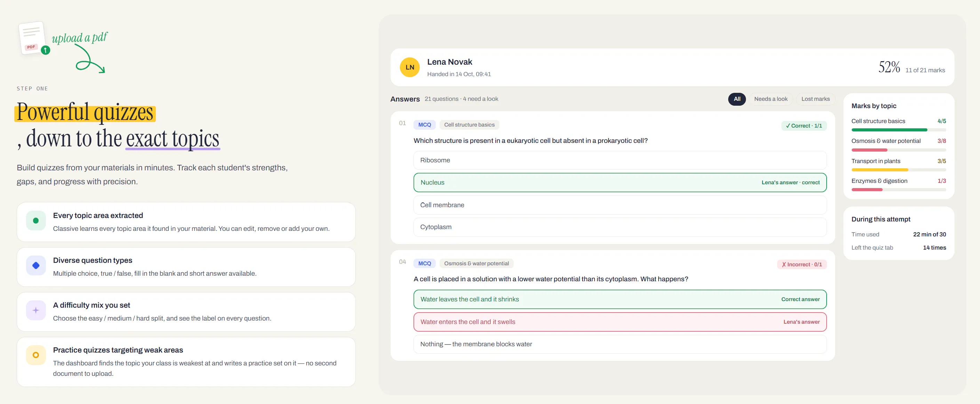Click the green dot icon beside Every topic area extracted
The height and width of the screenshot is (404, 980).
coord(36,221)
